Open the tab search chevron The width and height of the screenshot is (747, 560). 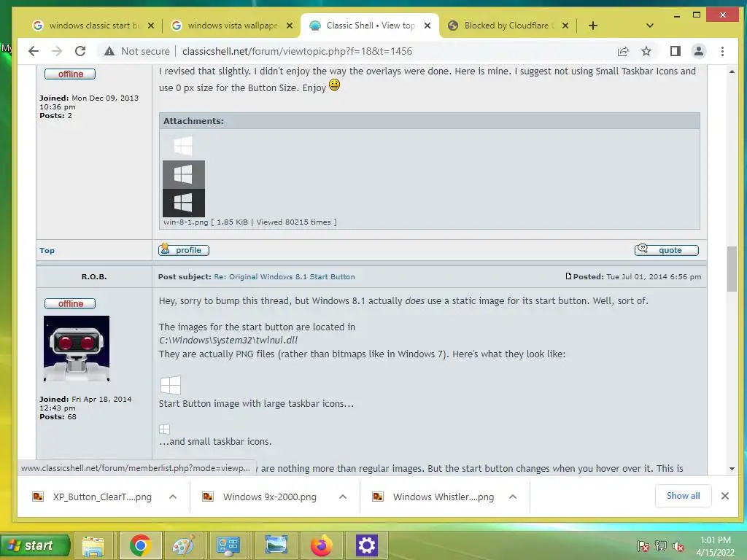[649, 26]
